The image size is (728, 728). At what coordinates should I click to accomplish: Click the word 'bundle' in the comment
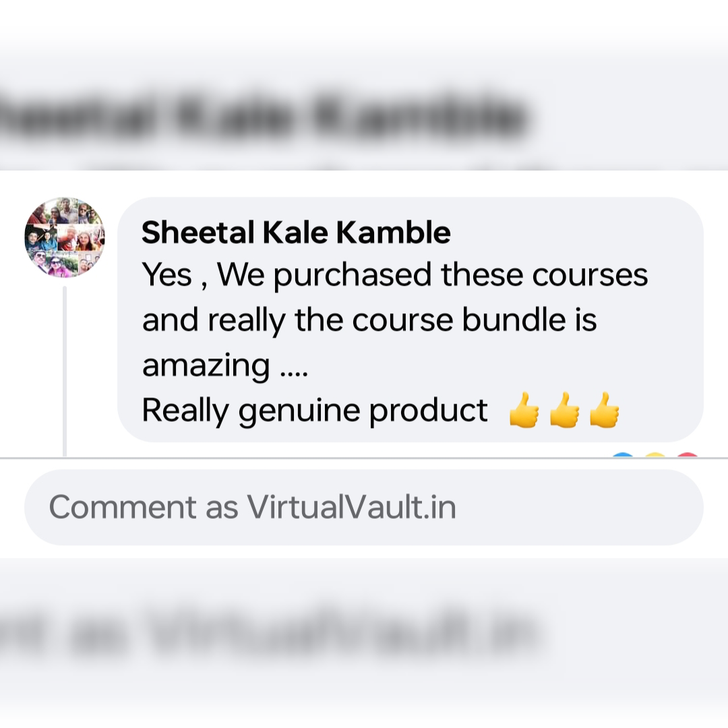514,320
